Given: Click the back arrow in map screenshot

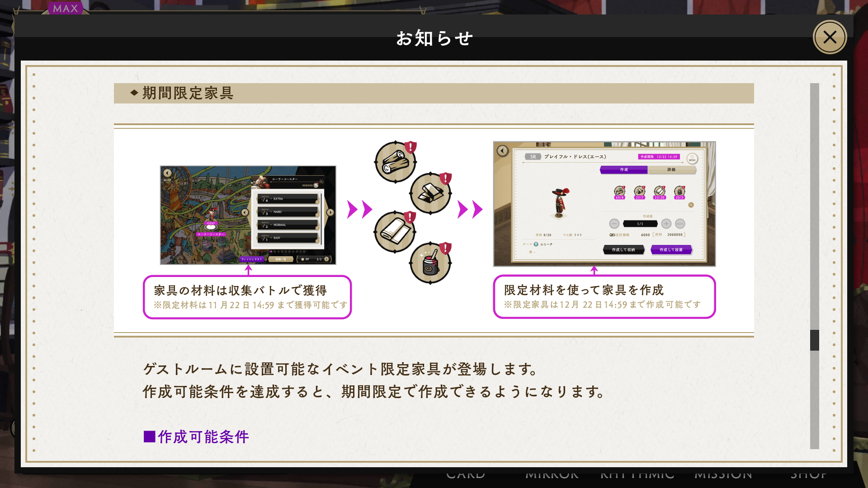Looking at the screenshot, I should (167, 173).
